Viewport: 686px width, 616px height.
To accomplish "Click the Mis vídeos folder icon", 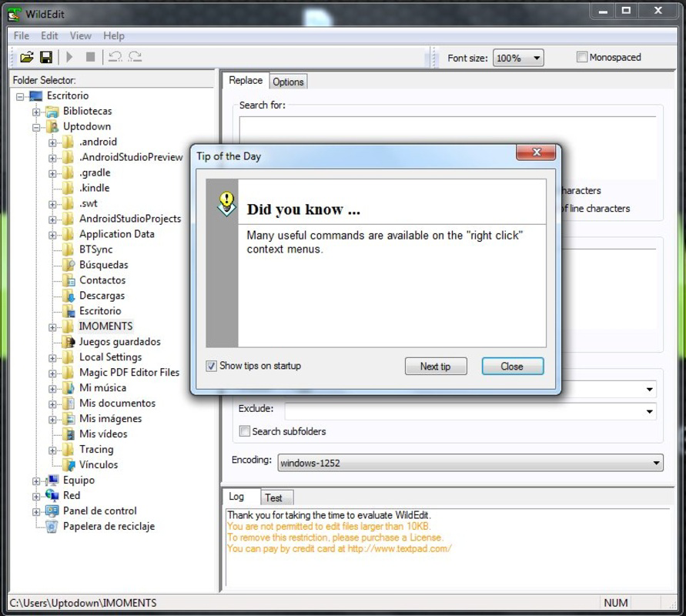I will pyautogui.click(x=69, y=434).
